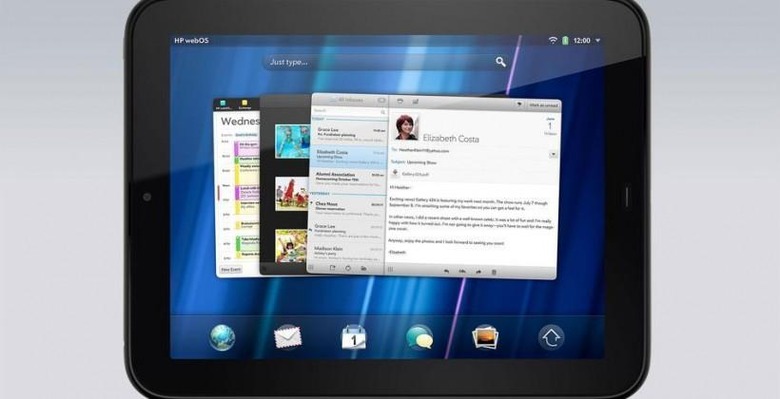This screenshot has width=780, height=399.
Task: Tap the Wi-Fi status icon
Action: click(553, 40)
